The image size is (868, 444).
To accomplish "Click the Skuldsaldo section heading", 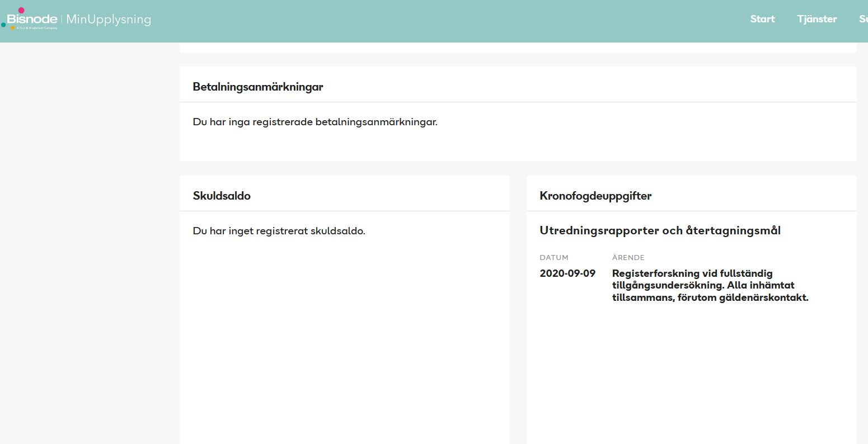I will pyautogui.click(x=222, y=196).
